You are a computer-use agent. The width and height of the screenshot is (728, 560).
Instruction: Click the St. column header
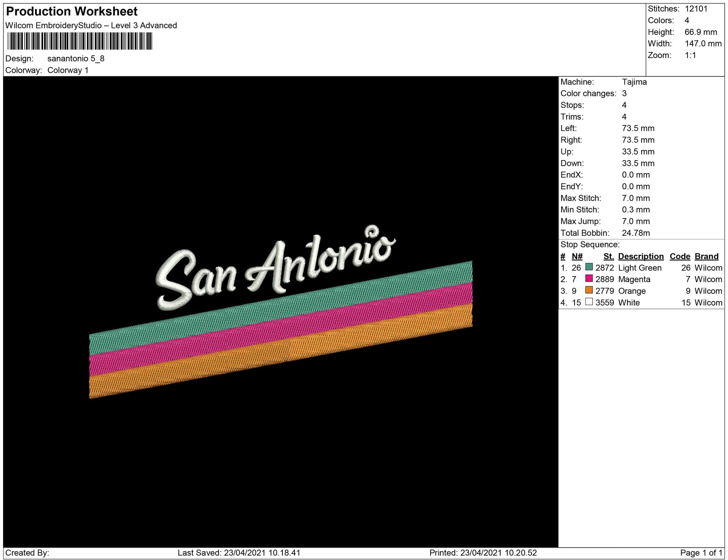[x=608, y=256]
